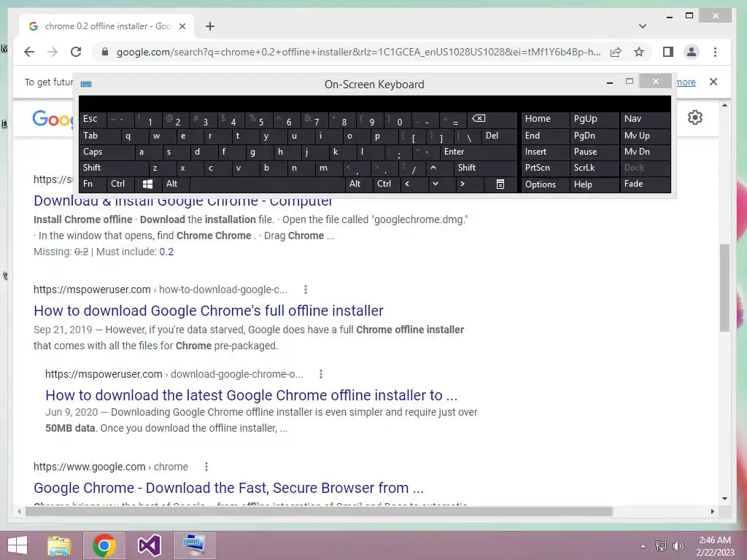The width and height of the screenshot is (747, 560).
Task: Open more options for www.google.com chrome result
Action: (x=206, y=467)
